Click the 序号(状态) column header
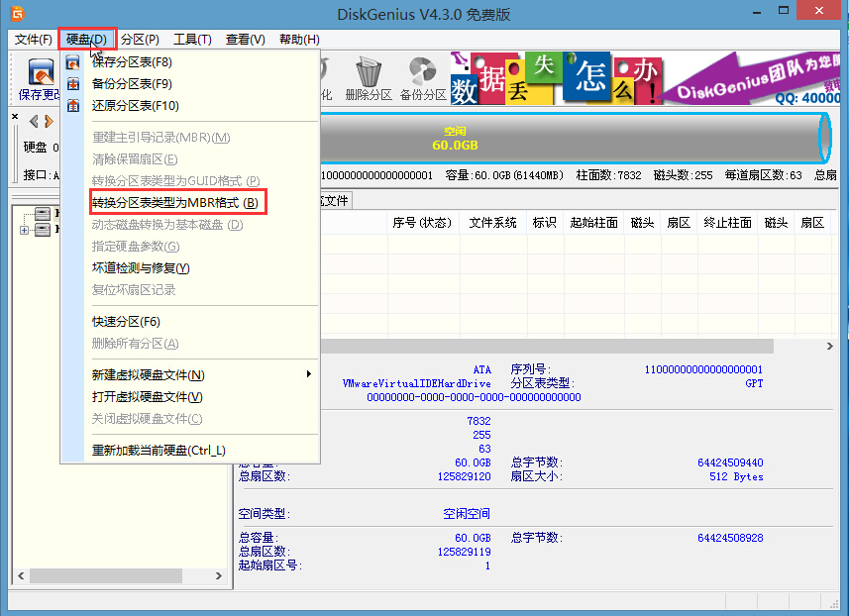Image resolution: width=849 pixels, height=616 pixels. click(423, 223)
